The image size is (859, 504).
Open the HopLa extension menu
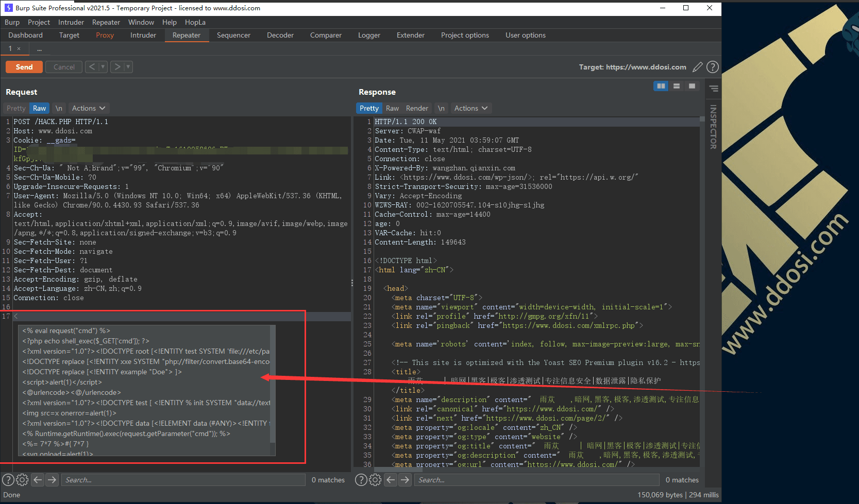(x=195, y=22)
